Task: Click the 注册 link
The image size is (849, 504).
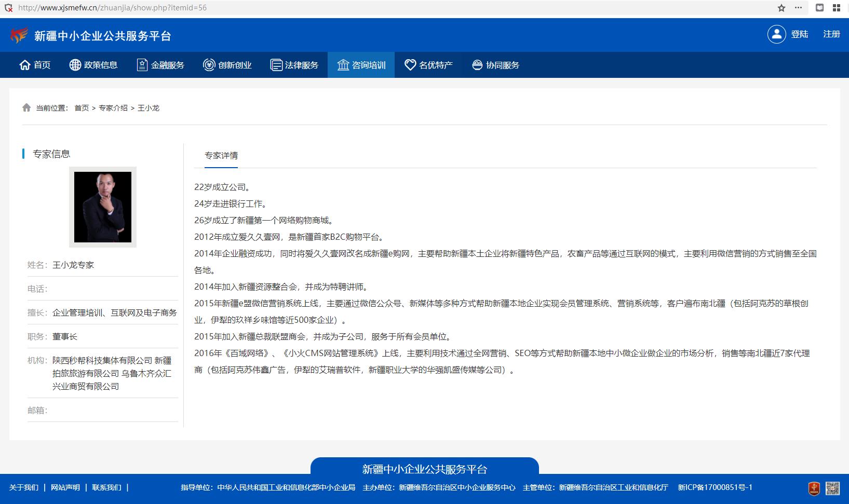Action: (831, 34)
